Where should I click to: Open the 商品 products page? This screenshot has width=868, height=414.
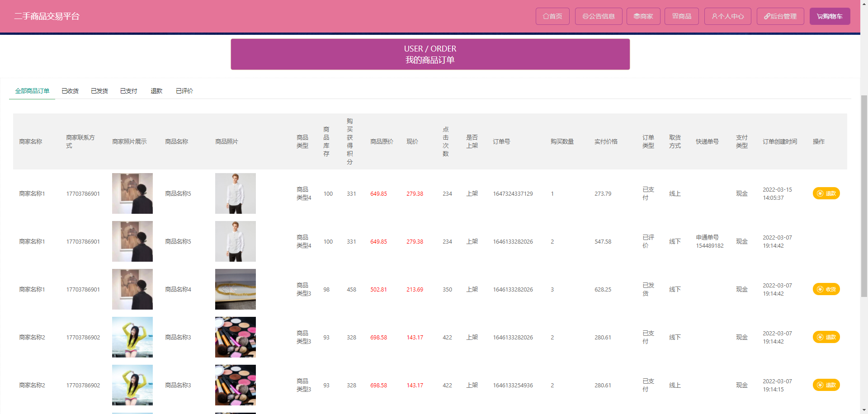pyautogui.click(x=682, y=16)
